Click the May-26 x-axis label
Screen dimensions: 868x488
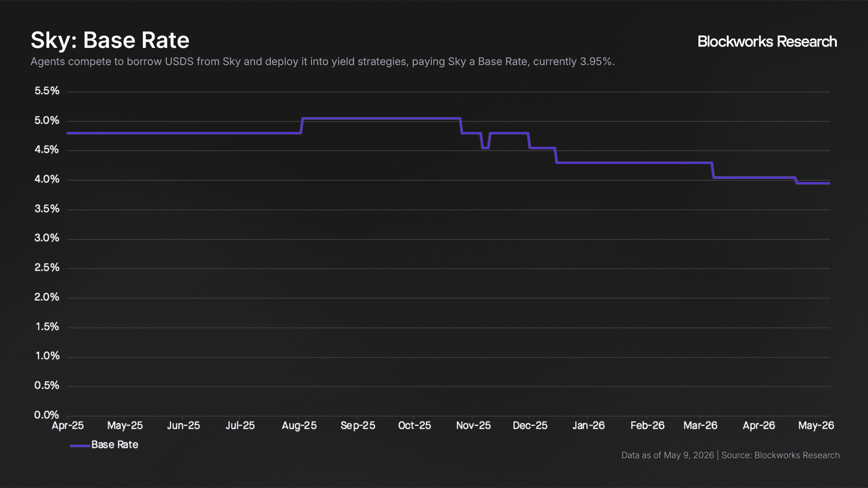click(x=816, y=426)
